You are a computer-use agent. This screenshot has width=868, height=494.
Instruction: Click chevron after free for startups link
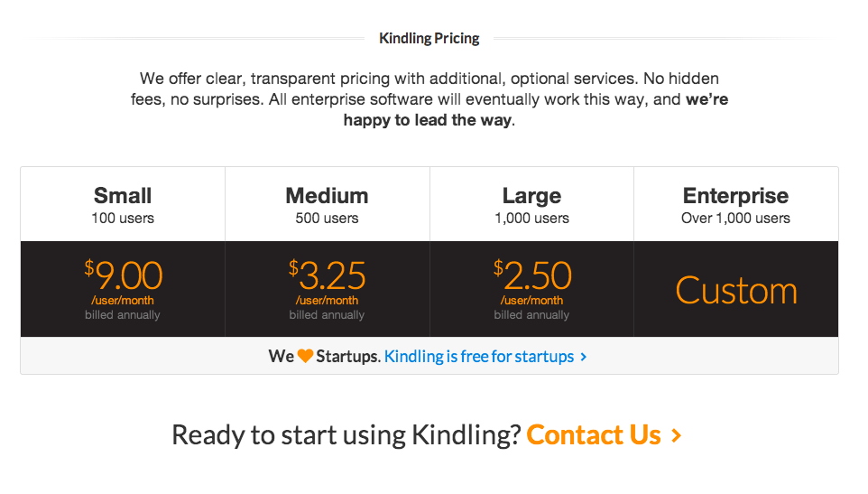tap(584, 358)
